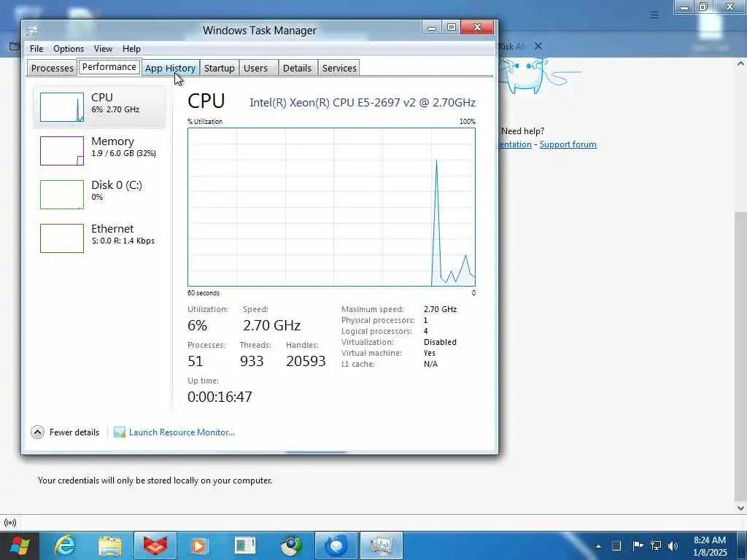Close the background tab with X button

[x=538, y=46]
